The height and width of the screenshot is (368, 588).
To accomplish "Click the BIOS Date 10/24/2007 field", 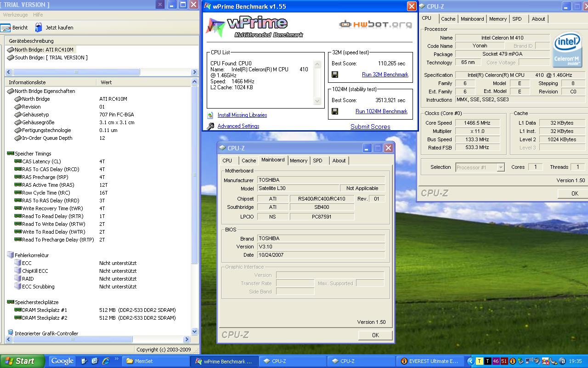I will pos(321,255).
